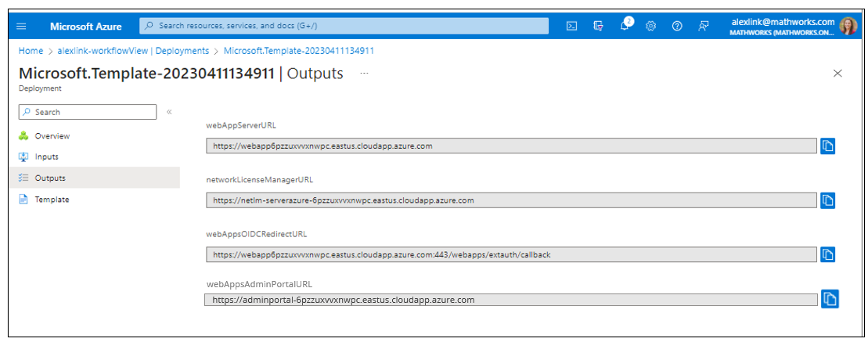The image size is (868, 342).
Task: Copy the networkLicenseManagerURL value
Action: tap(827, 200)
